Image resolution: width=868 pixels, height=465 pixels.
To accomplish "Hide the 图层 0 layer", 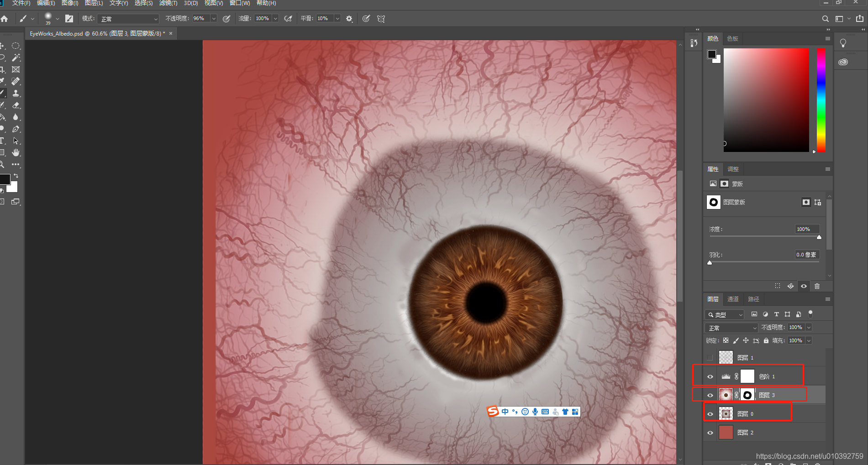I will point(710,414).
